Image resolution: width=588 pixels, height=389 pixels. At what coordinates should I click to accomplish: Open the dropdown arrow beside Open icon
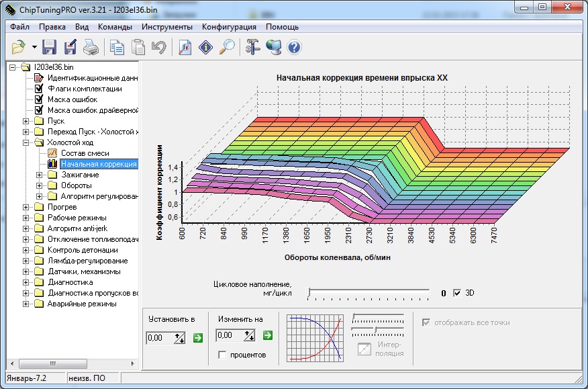(34, 47)
